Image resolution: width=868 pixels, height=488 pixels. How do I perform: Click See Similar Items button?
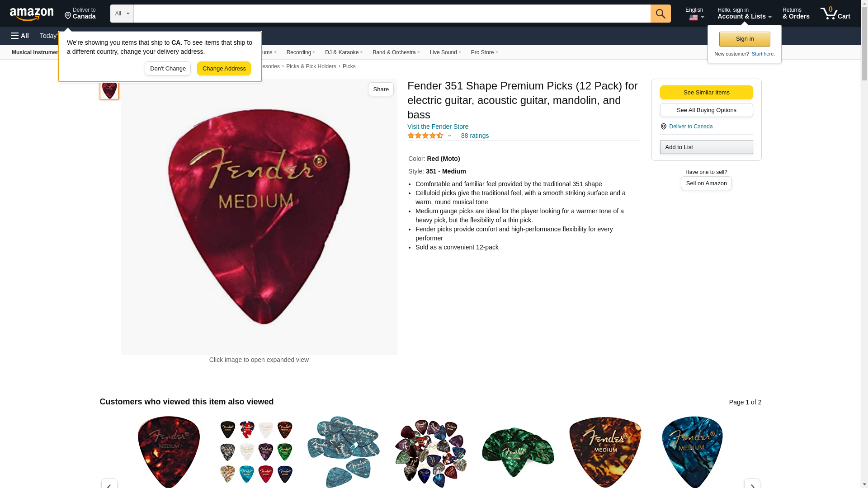(x=706, y=93)
